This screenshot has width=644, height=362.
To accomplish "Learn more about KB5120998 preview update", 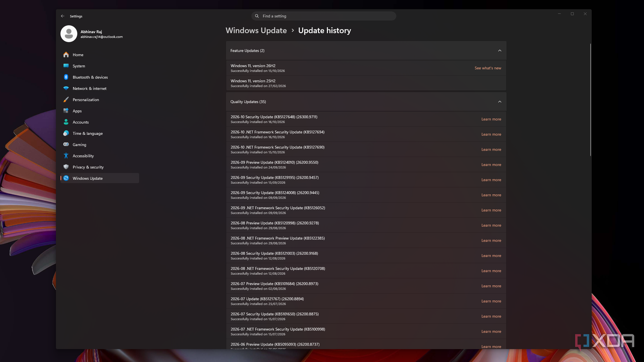I will click(x=491, y=225).
